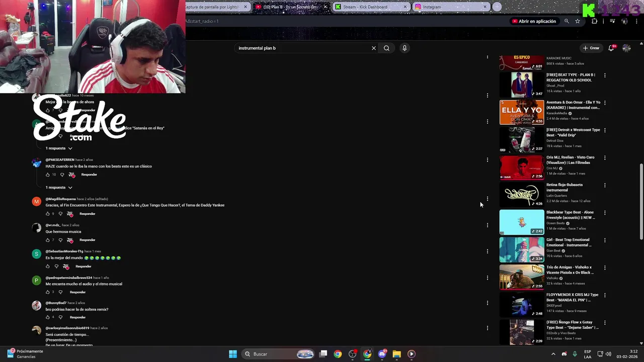Switch to Captura de pantalla Lightshot tab

click(x=217, y=7)
